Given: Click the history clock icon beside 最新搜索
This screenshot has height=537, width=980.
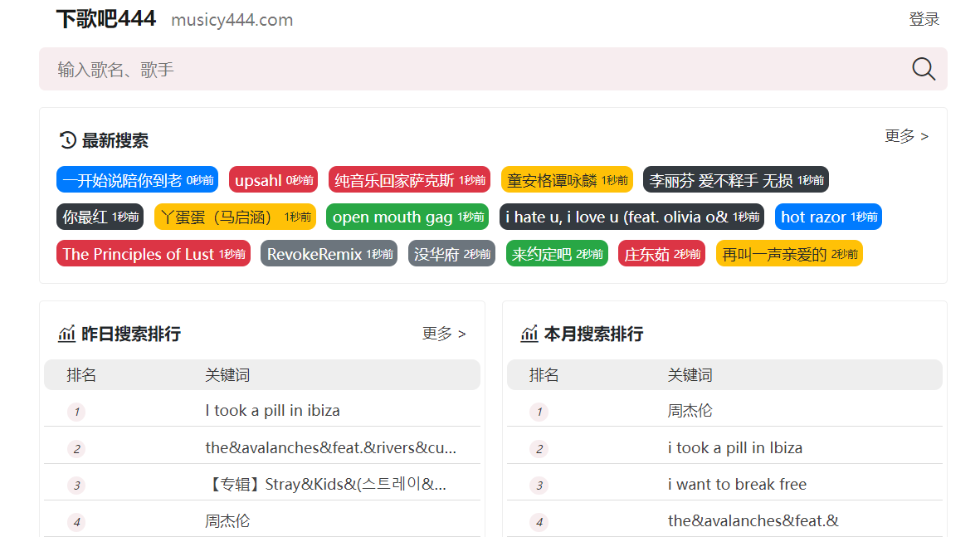Looking at the screenshot, I should coord(67,140).
